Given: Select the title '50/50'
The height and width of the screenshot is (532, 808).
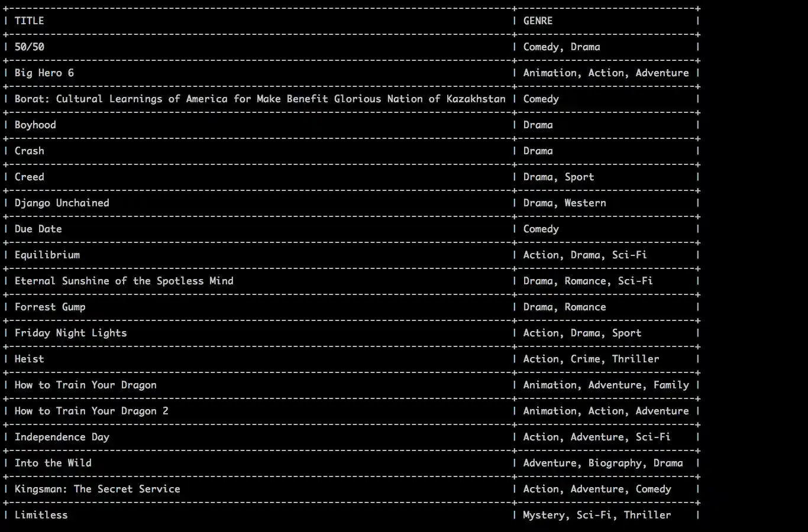Looking at the screenshot, I should pos(29,47).
